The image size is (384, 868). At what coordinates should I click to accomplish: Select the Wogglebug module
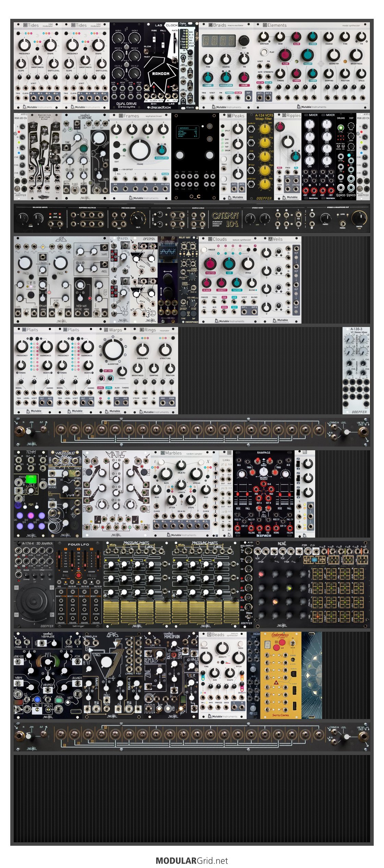click(65, 494)
